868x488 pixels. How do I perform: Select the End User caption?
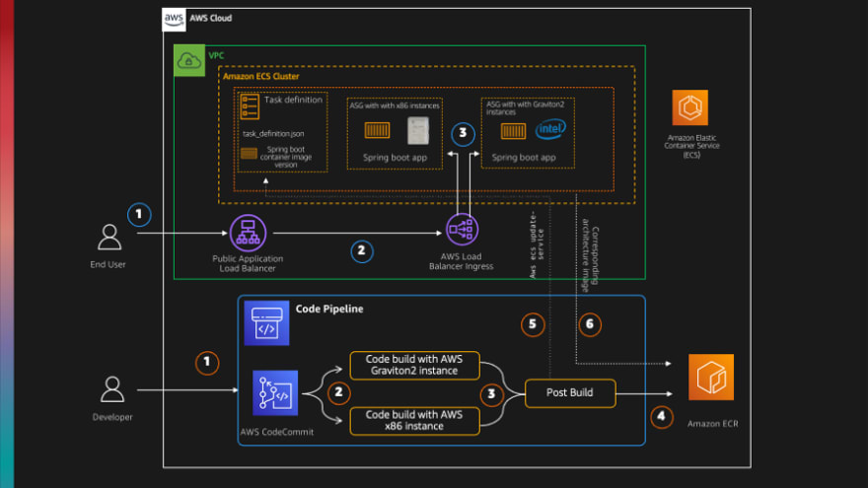(x=108, y=264)
